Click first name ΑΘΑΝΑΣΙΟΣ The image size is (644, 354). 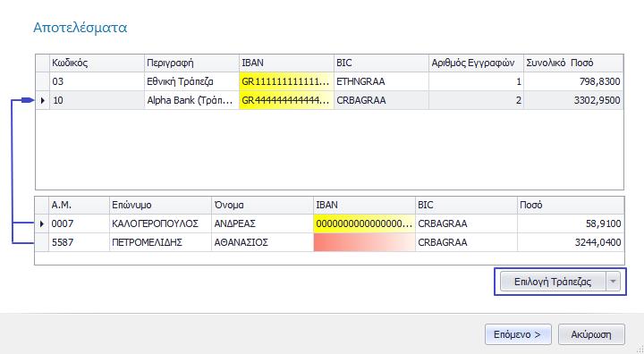262,242
